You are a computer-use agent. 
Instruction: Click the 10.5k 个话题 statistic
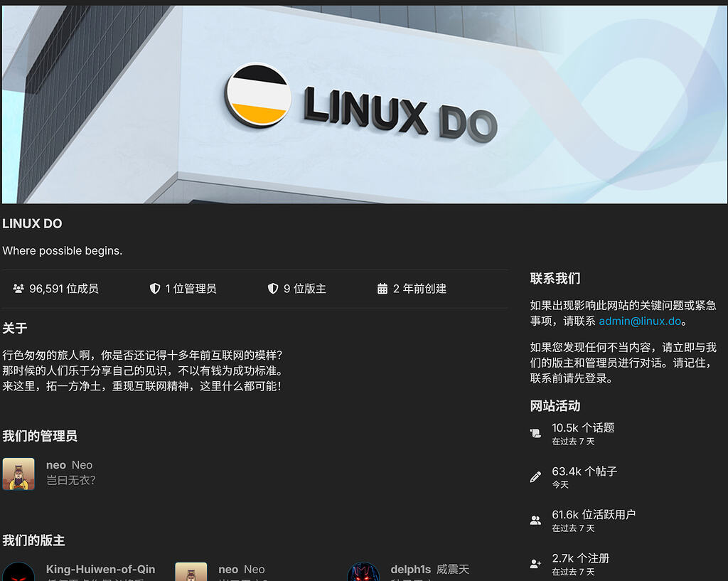[583, 427]
